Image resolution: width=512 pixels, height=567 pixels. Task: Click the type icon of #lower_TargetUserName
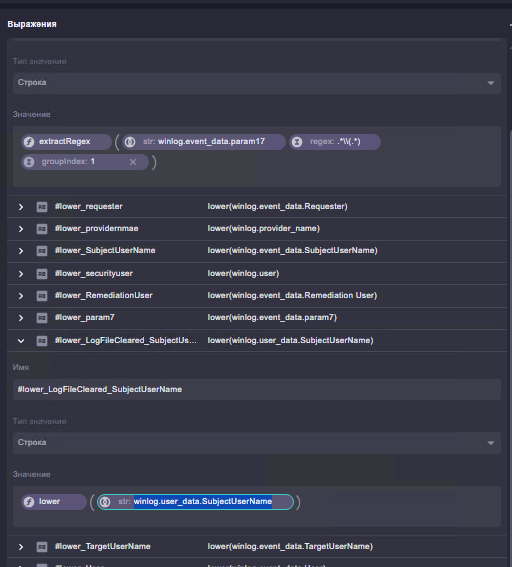(42, 547)
